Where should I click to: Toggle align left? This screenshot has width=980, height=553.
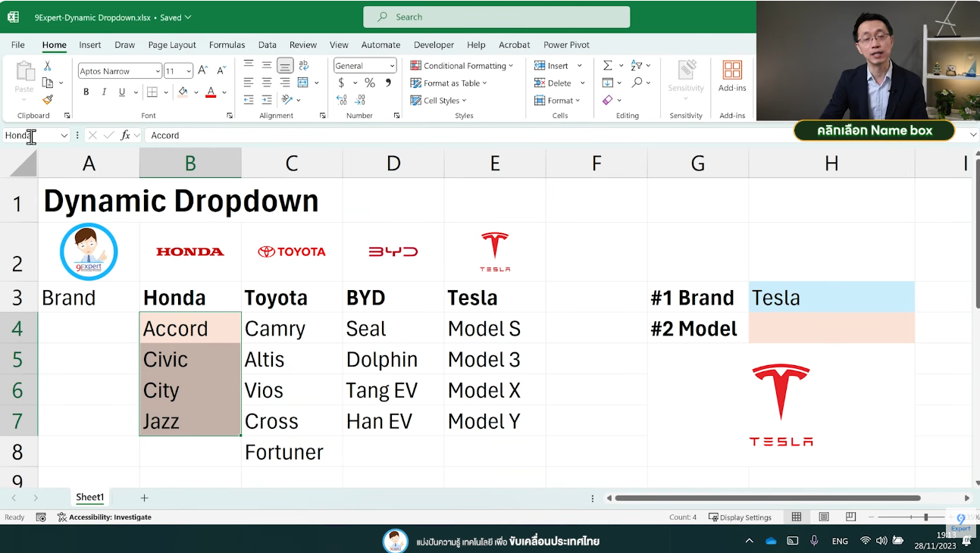click(x=249, y=83)
